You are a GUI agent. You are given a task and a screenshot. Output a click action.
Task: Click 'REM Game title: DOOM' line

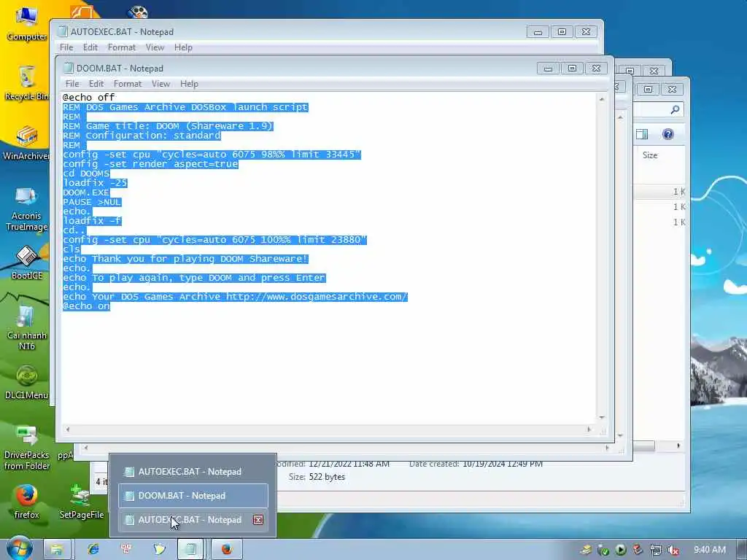168,126
